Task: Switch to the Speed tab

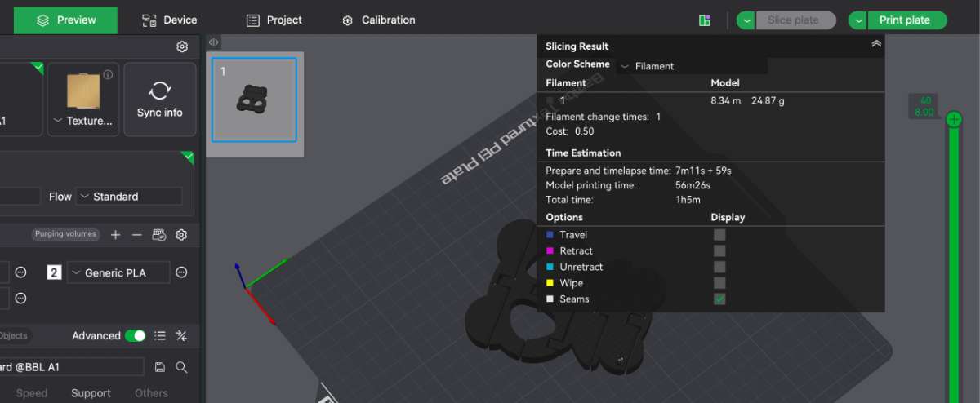Action: coord(32,393)
